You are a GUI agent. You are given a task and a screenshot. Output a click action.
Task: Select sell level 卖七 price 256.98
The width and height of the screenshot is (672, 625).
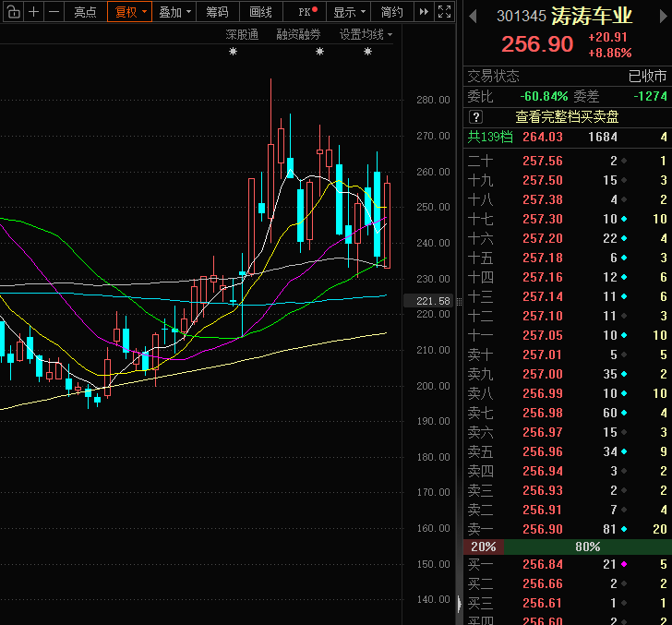tap(543, 413)
